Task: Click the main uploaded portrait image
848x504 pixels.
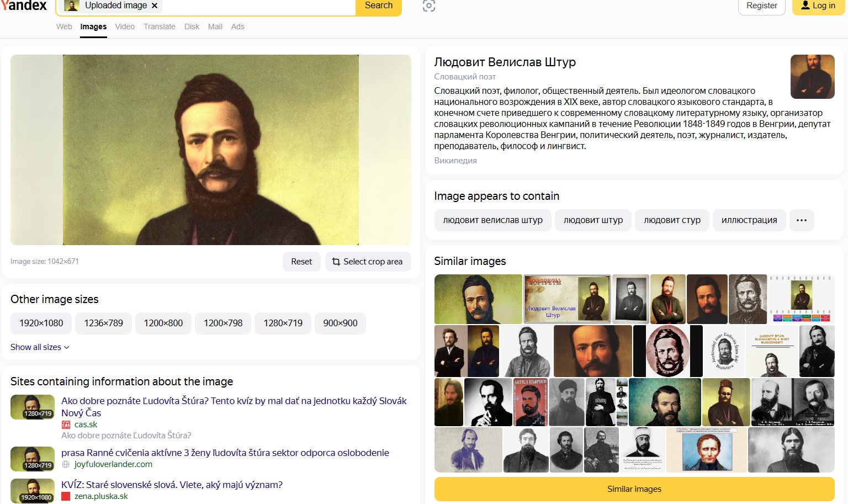Action: [211, 150]
